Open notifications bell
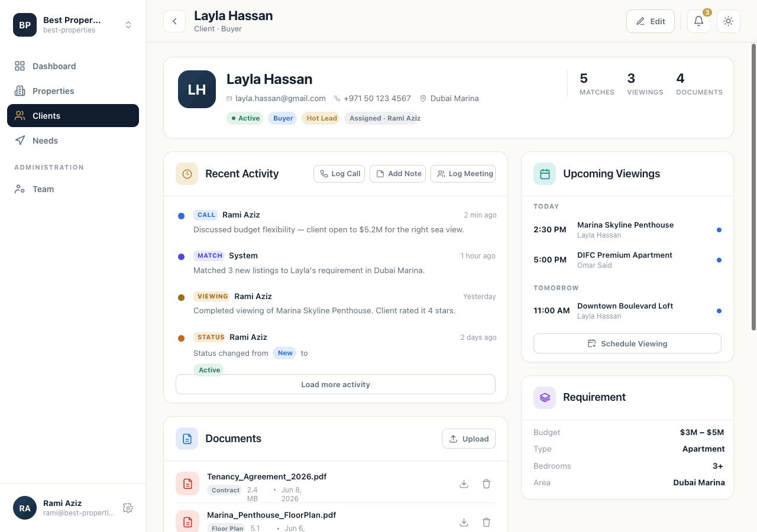The height and width of the screenshot is (532, 757). pyautogui.click(x=698, y=21)
